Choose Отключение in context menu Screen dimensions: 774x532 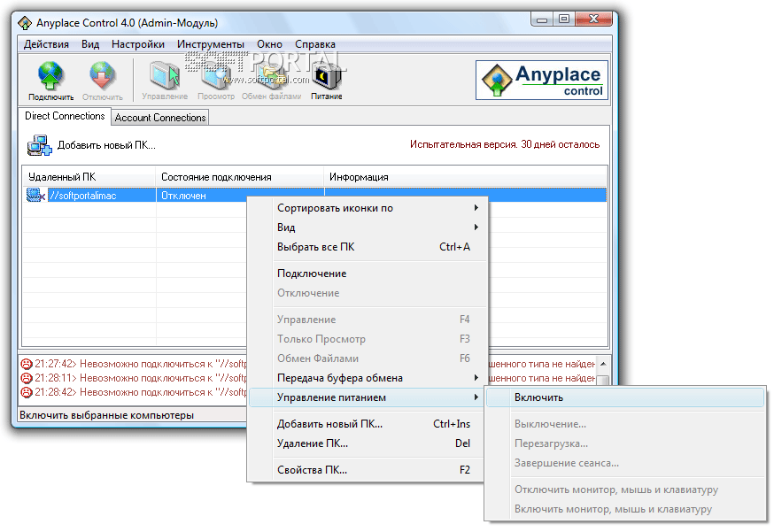click(368, 293)
